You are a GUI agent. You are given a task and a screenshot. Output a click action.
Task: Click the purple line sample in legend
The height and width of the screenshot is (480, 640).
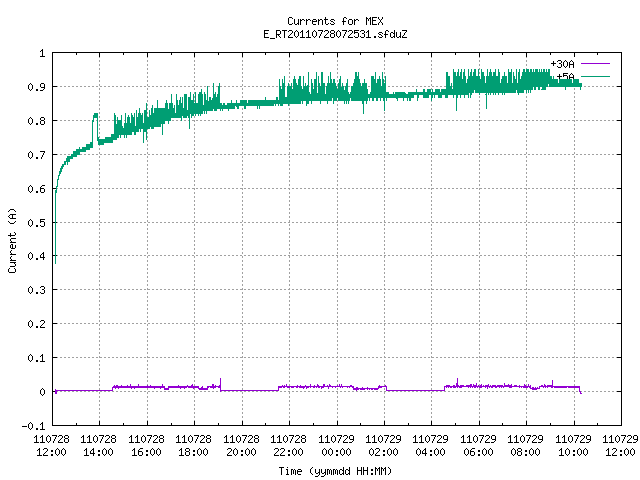point(595,64)
